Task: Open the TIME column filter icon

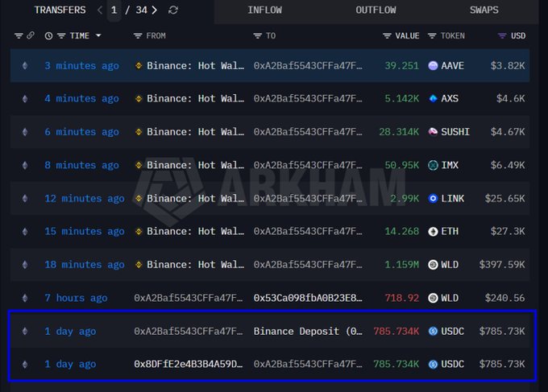Action: coord(61,35)
